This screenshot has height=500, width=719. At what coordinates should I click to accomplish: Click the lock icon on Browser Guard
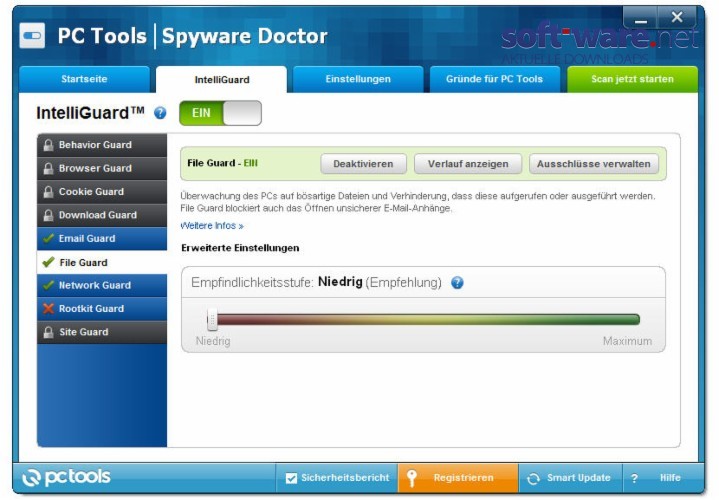(x=48, y=168)
